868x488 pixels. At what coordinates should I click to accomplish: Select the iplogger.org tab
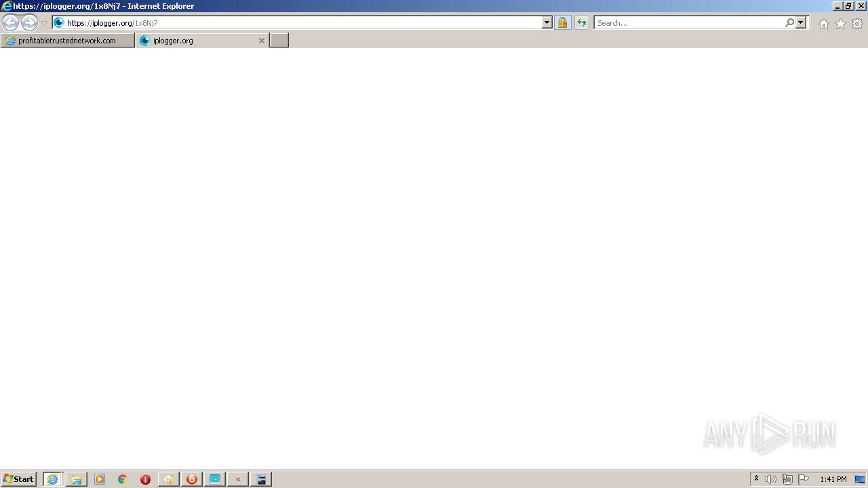point(202,41)
